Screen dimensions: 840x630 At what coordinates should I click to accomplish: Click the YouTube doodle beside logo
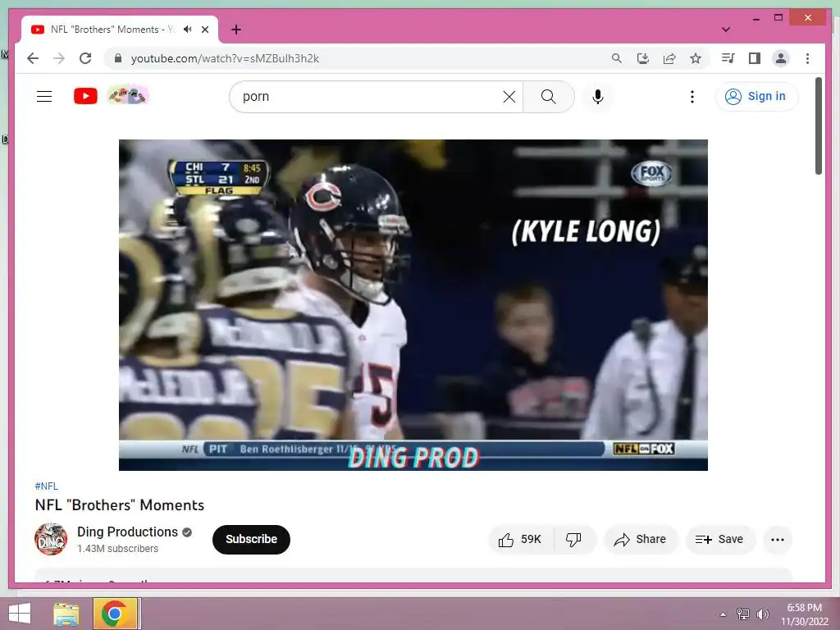coord(128,96)
